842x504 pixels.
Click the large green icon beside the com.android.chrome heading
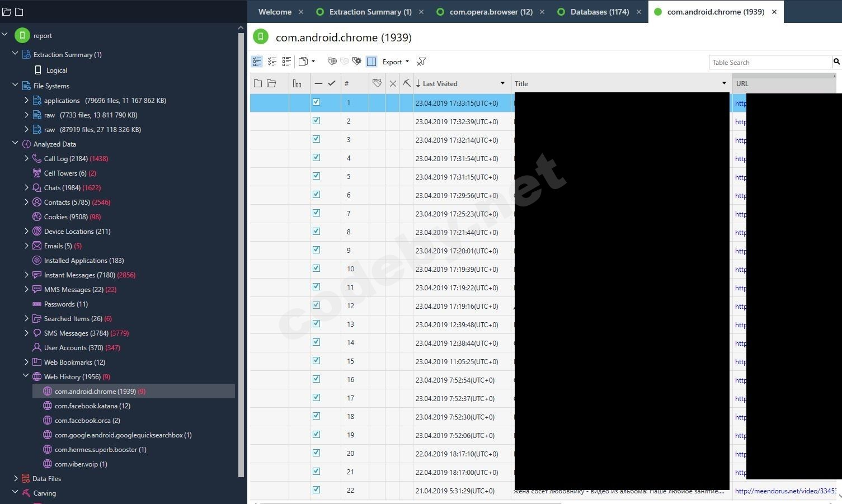point(261,37)
